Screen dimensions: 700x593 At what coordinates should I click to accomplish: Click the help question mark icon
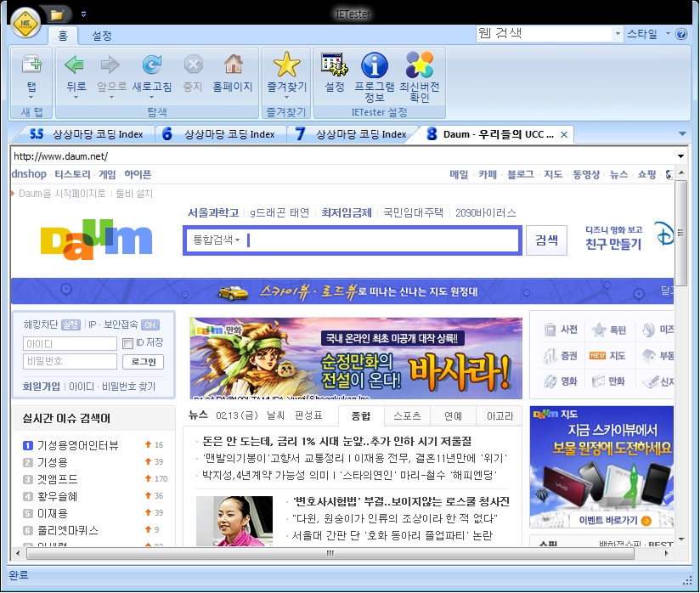pos(681,34)
